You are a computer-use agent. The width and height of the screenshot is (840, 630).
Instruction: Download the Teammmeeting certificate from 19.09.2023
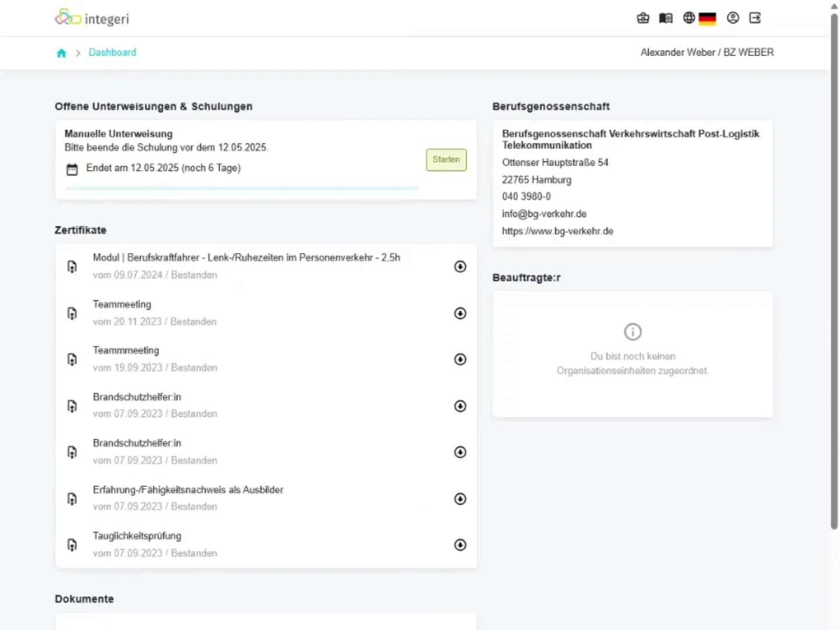(x=460, y=359)
